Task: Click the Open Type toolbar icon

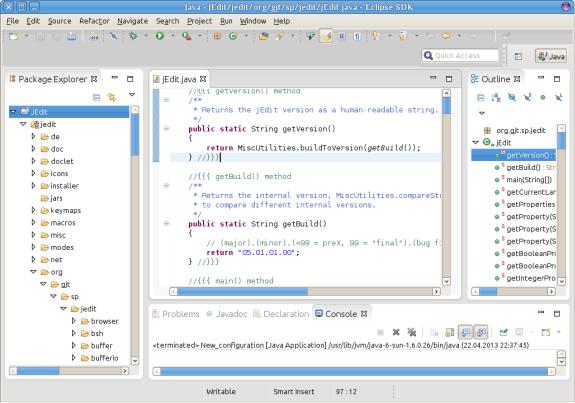Action: point(263,36)
